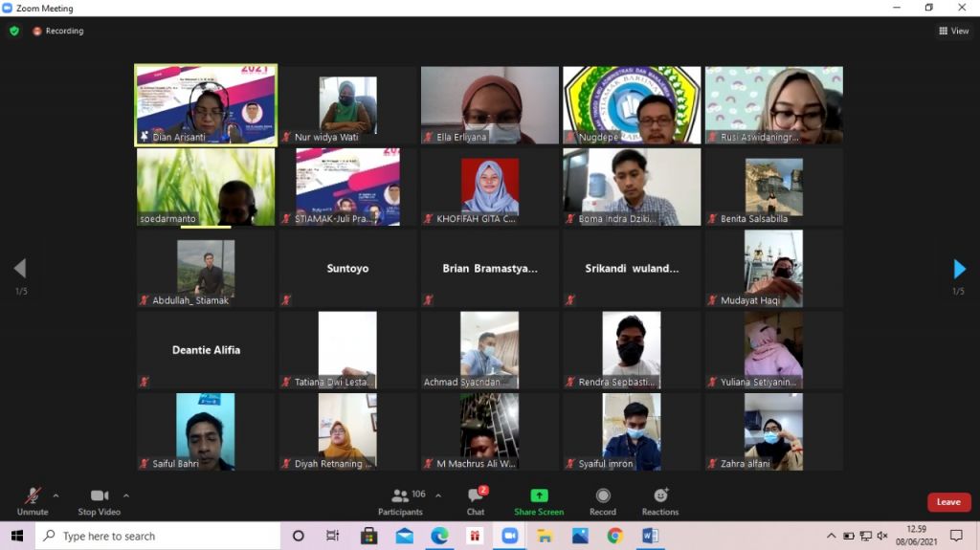Unmute the microphone
This screenshot has height=550, width=980.
(x=33, y=501)
